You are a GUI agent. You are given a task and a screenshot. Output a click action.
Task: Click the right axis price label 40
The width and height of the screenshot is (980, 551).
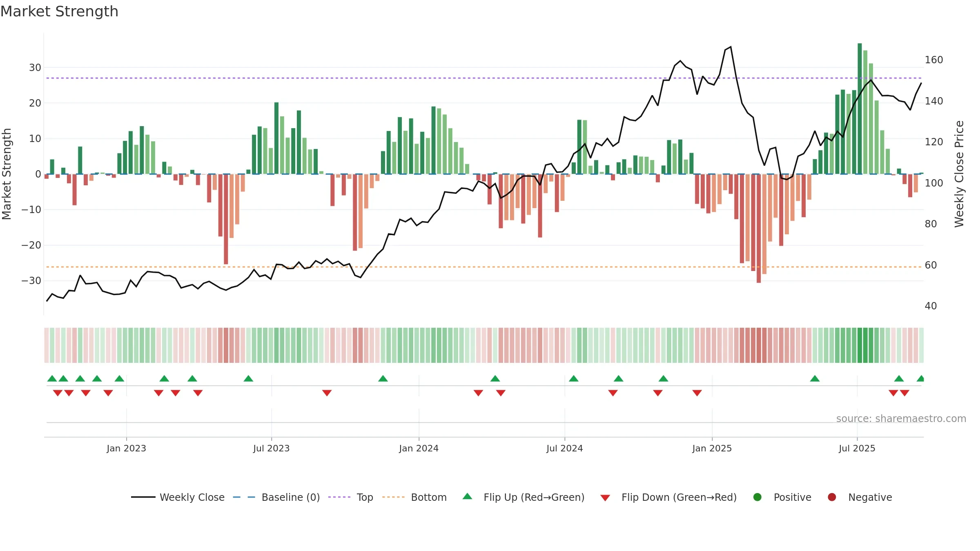(931, 306)
